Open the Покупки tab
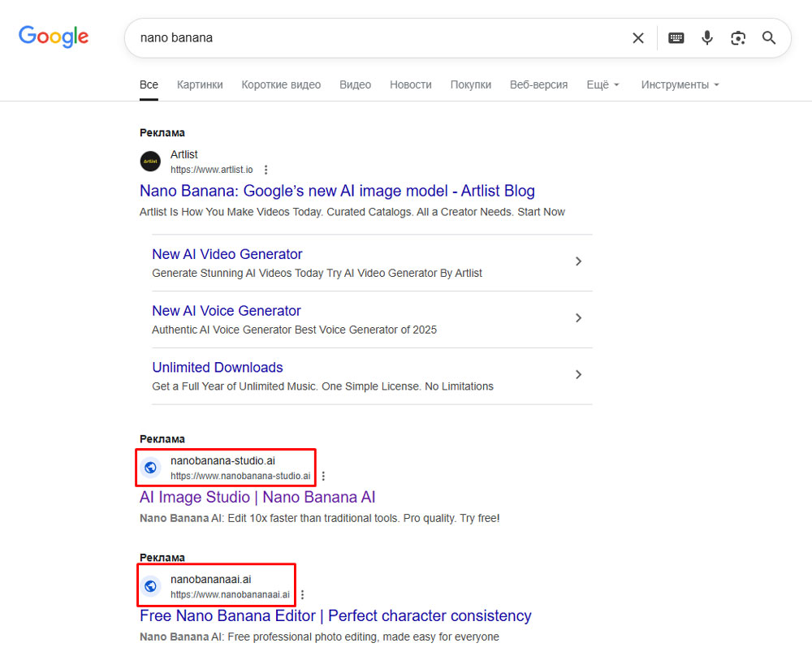812x656 pixels. click(x=471, y=84)
